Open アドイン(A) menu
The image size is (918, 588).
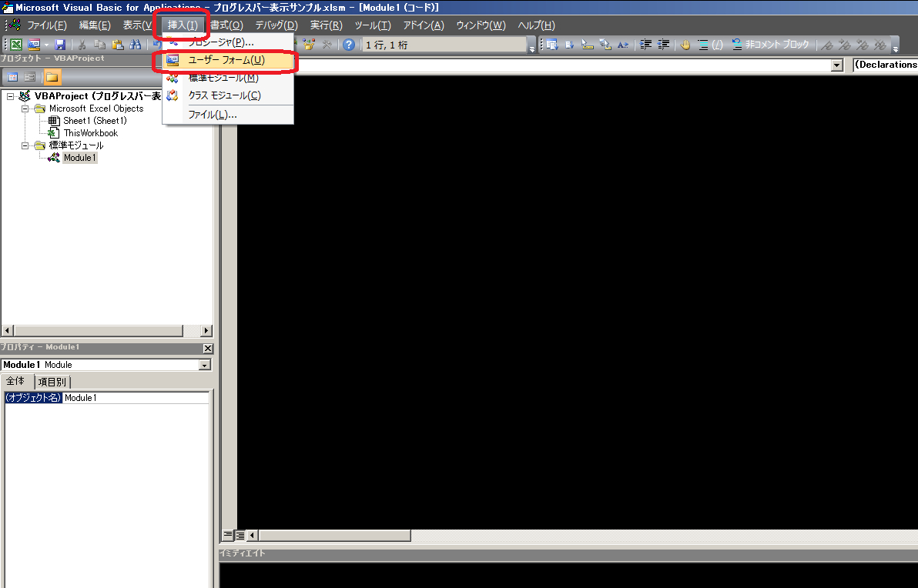coord(424,25)
